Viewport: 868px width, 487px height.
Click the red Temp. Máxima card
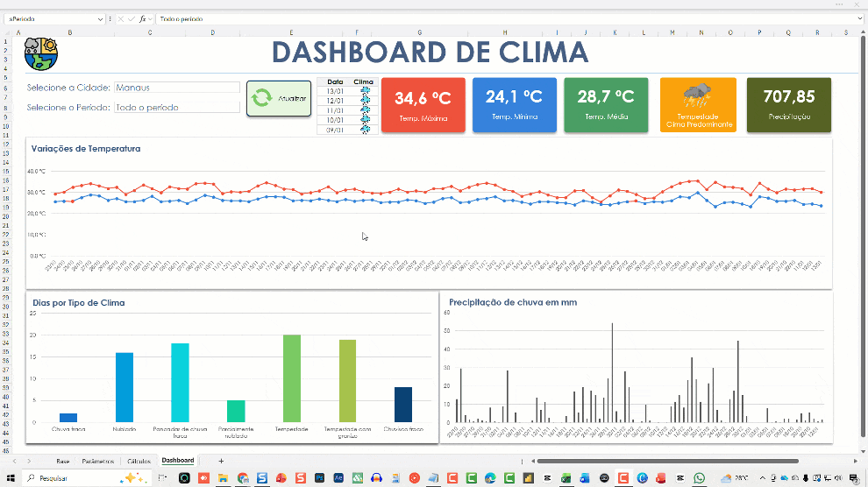[x=423, y=105]
